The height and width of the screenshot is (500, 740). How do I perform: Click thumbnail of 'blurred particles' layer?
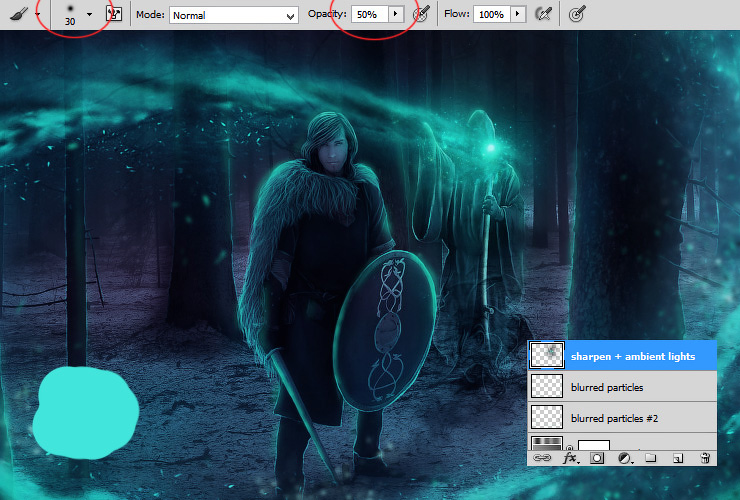pos(547,386)
